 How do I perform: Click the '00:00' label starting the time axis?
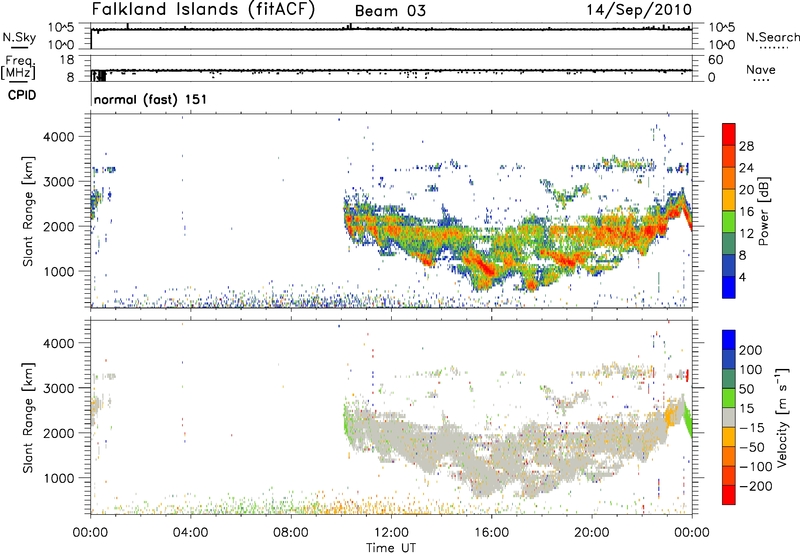(x=90, y=533)
